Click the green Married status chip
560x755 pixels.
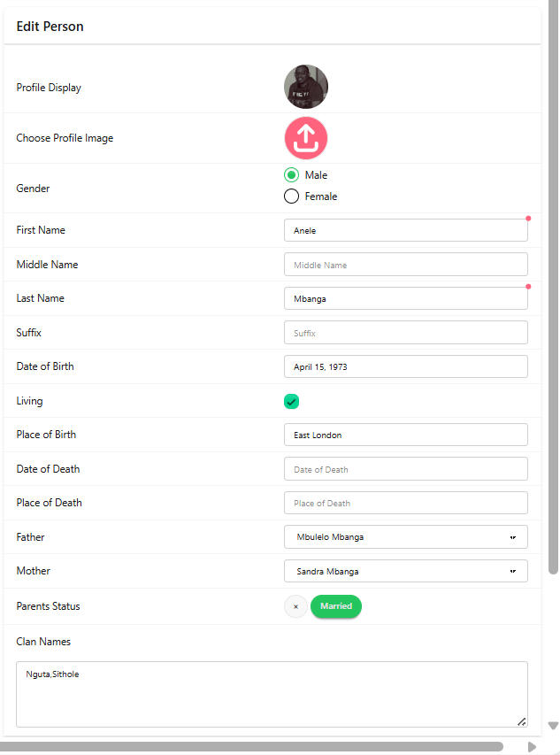[x=336, y=606]
